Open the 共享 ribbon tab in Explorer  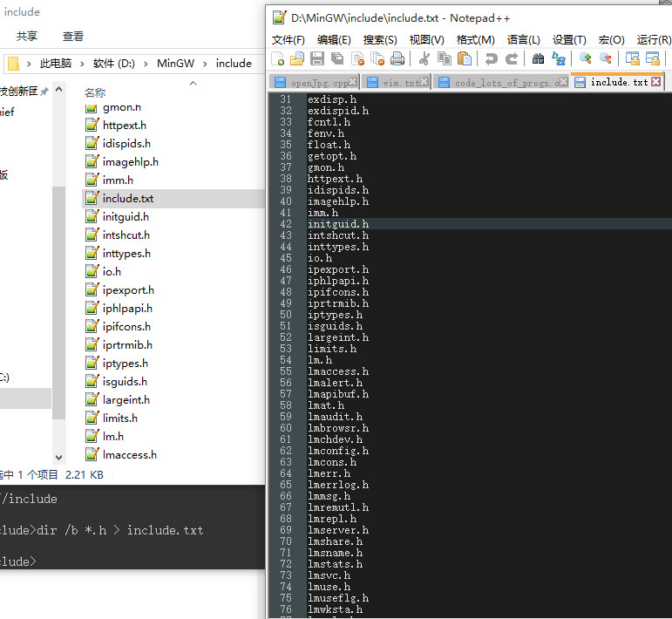[x=27, y=37]
